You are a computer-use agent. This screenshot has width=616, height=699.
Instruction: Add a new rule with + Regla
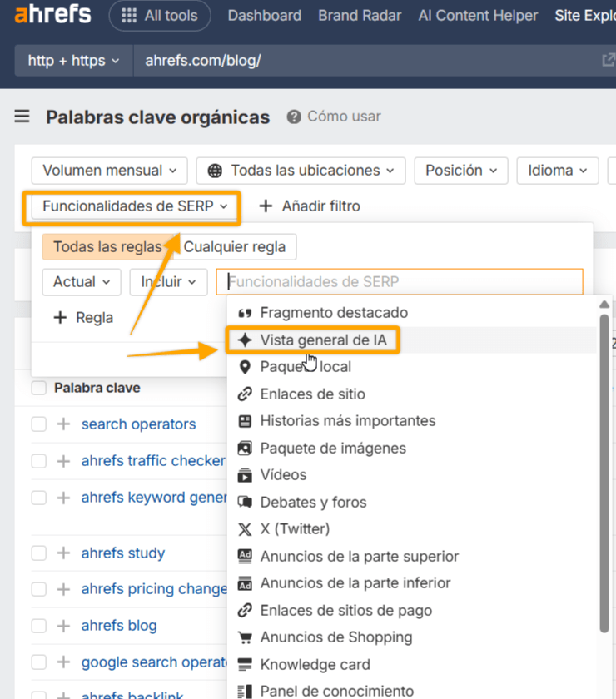(x=82, y=318)
